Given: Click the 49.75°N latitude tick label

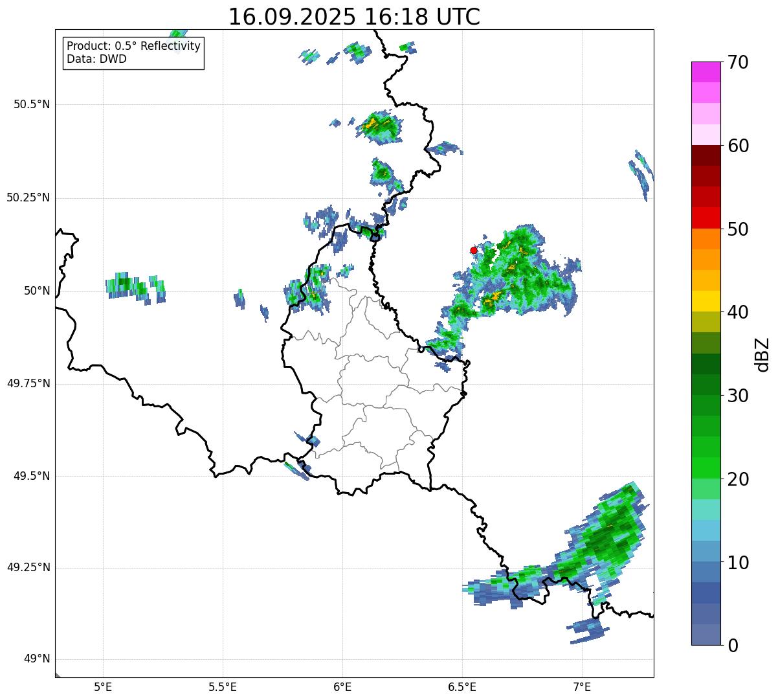Looking at the screenshot, I should [x=28, y=383].
